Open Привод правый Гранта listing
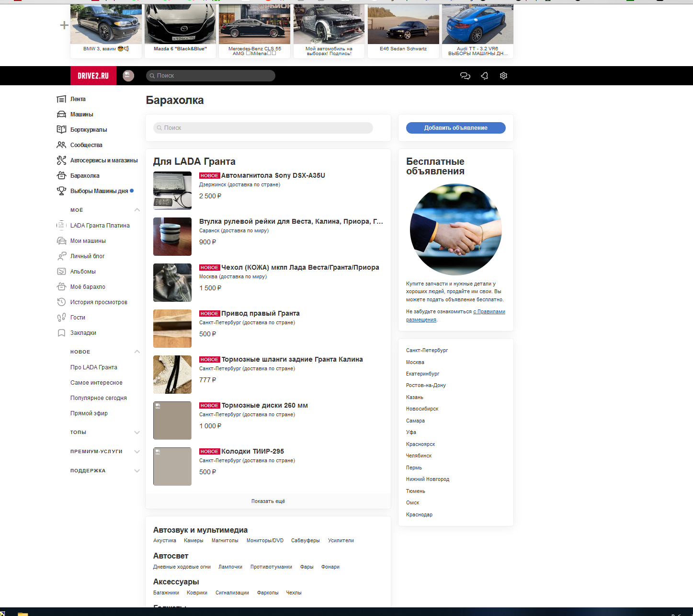This screenshot has width=693, height=616. tap(261, 313)
